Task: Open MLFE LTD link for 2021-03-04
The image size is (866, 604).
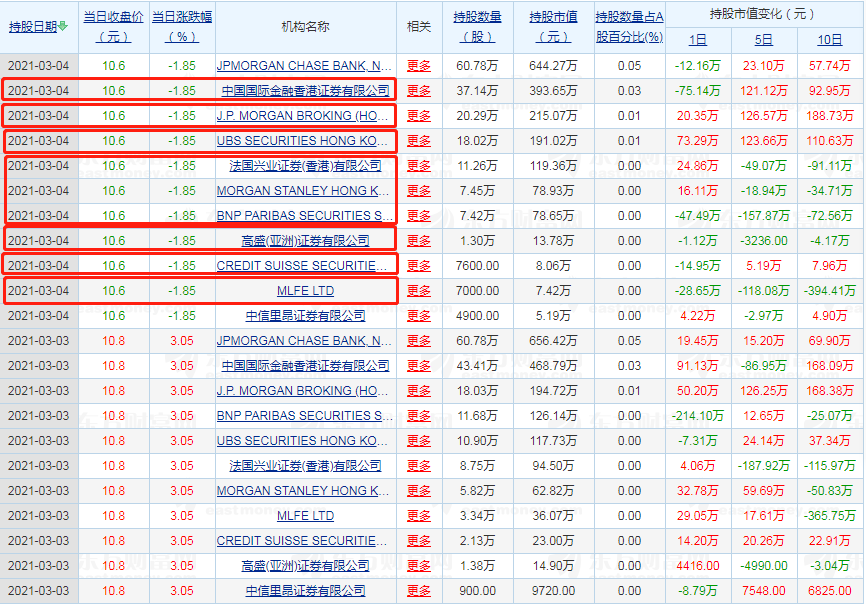Action: coord(305,291)
